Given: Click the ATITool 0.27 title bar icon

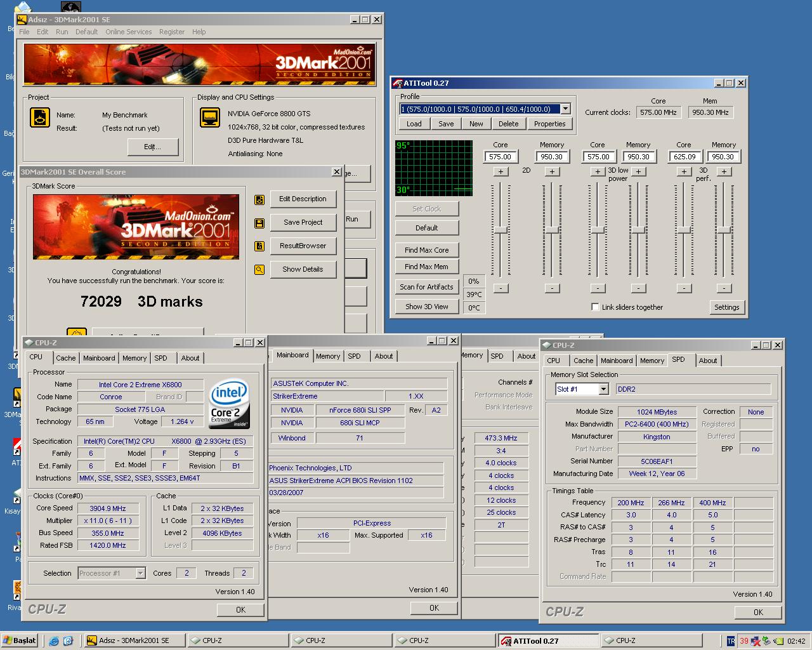Looking at the screenshot, I should tap(397, 83).
